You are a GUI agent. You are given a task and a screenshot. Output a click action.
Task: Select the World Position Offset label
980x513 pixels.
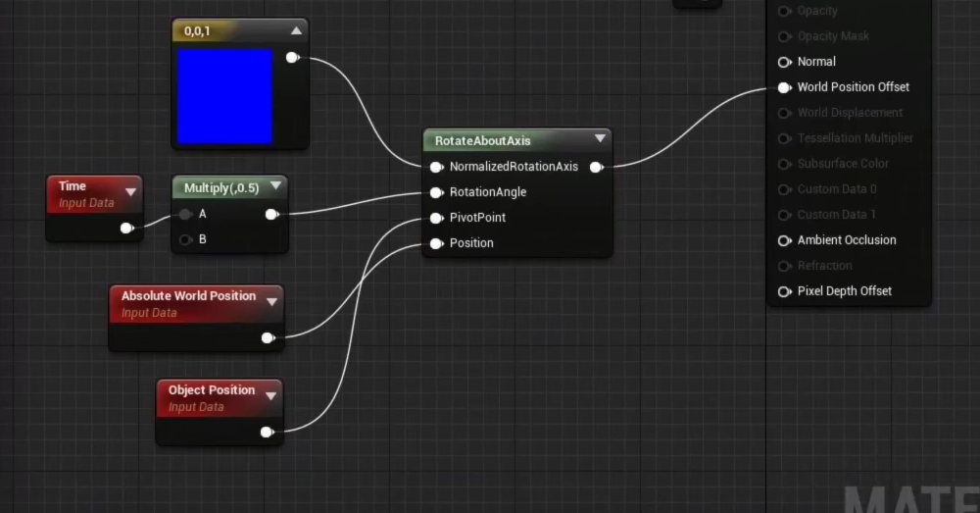854,87
